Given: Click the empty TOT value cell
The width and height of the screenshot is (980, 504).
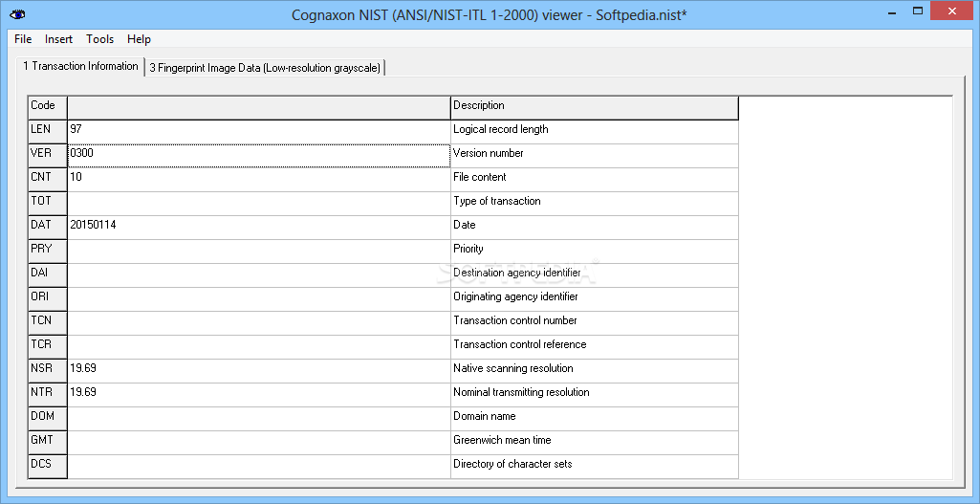Looking at the screenshot, I should tap(259, 204).
